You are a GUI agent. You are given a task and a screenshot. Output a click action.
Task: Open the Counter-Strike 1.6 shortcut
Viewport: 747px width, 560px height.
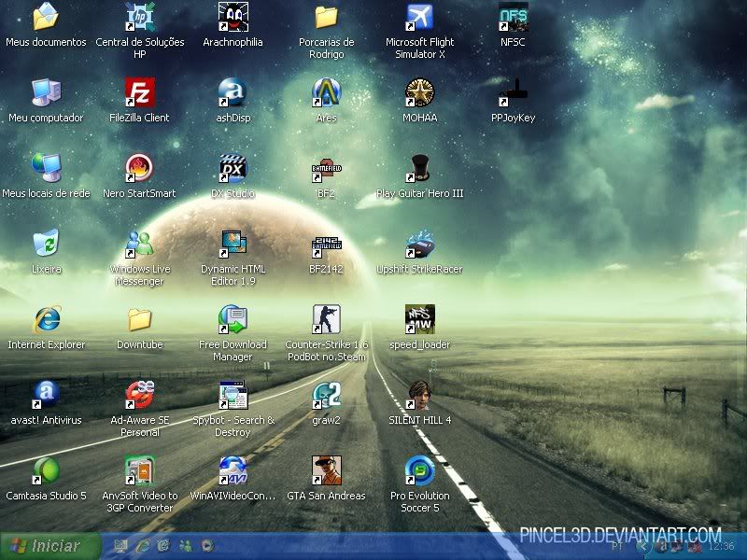coord(326,320)
